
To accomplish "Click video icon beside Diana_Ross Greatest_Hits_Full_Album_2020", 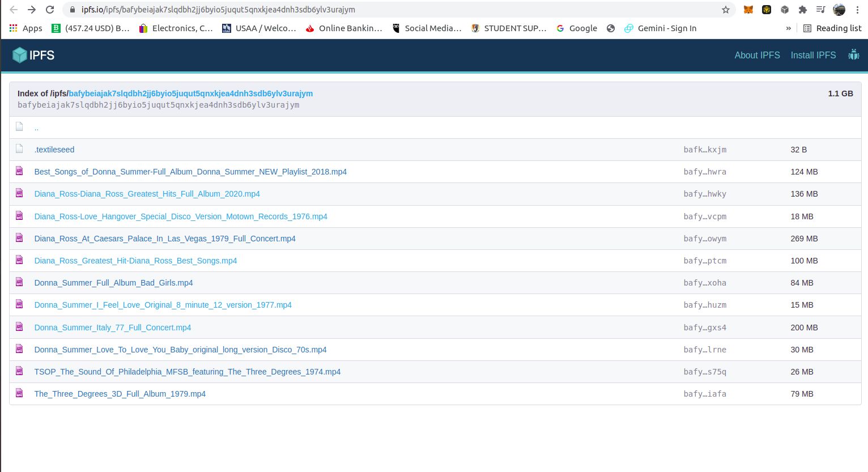I will pyautogui.click(x=19, y=193).
